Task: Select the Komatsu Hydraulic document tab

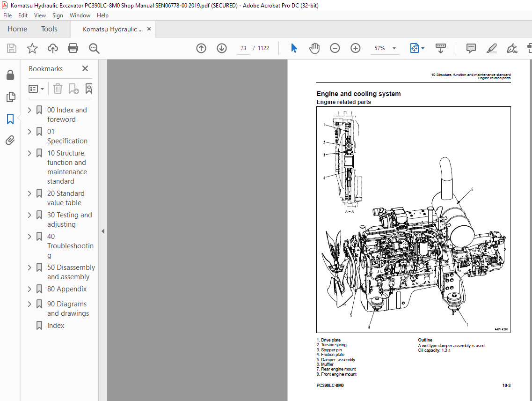Action: [x=113, y=29]
